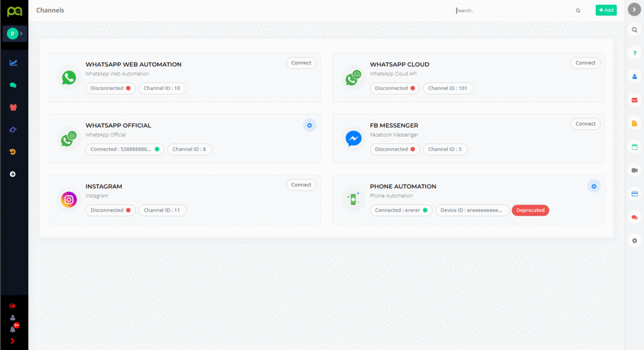The width and height of the screenshot is (644, 350).
Task: Connect the WhatsApp Cloud channel
Action: [x=586, y=63]
